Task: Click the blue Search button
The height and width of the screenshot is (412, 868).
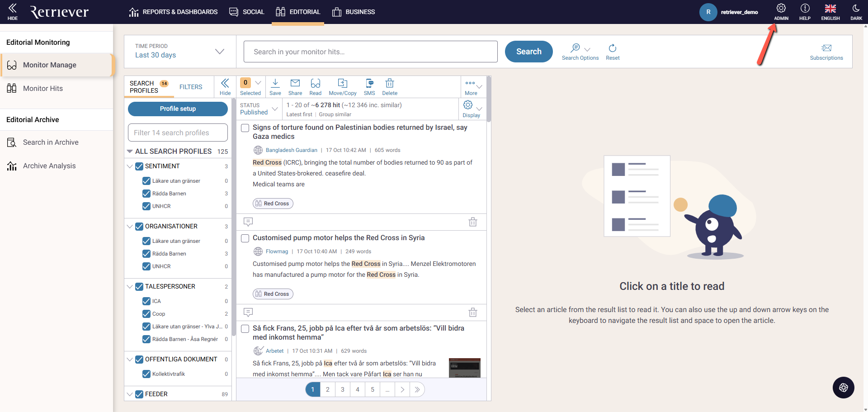Action: click(x=529, y=52)
